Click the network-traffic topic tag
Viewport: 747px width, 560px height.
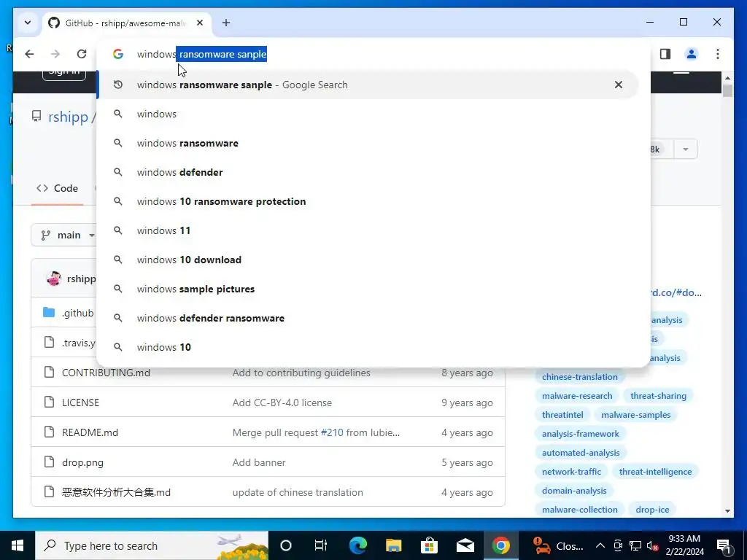571,472
